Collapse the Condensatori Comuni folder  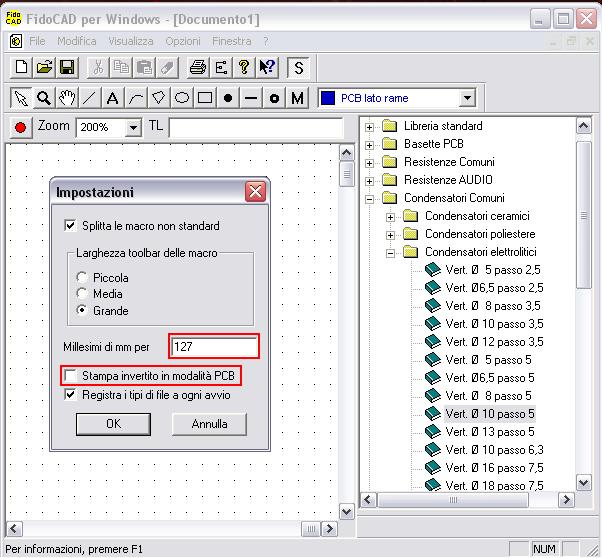click(x=369, y=199)
